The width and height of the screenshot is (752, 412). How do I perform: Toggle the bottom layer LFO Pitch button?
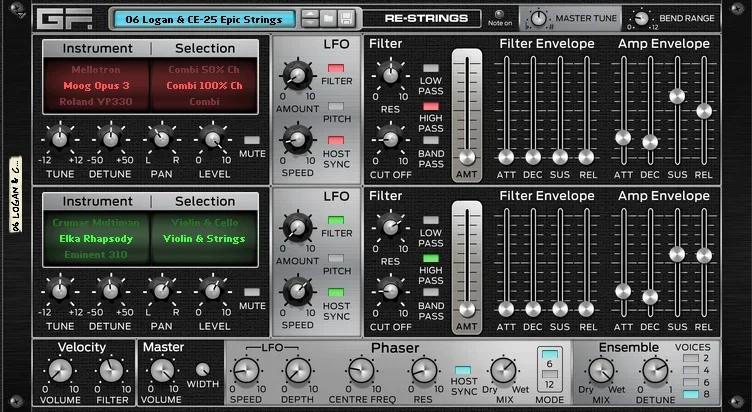pyautogui.click(x=336, y=258)
